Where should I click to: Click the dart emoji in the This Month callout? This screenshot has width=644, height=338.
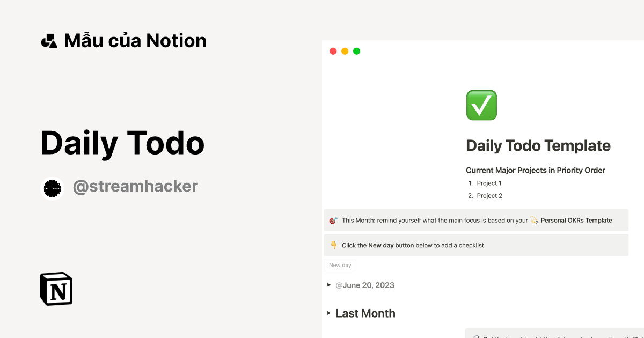pyautogui.click(x=334, y=220)
